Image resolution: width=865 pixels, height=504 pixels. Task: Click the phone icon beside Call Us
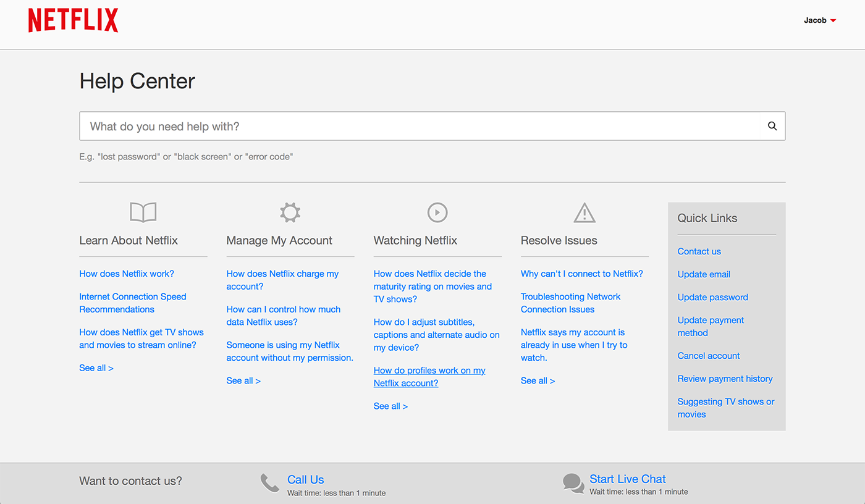coord(270,483)
